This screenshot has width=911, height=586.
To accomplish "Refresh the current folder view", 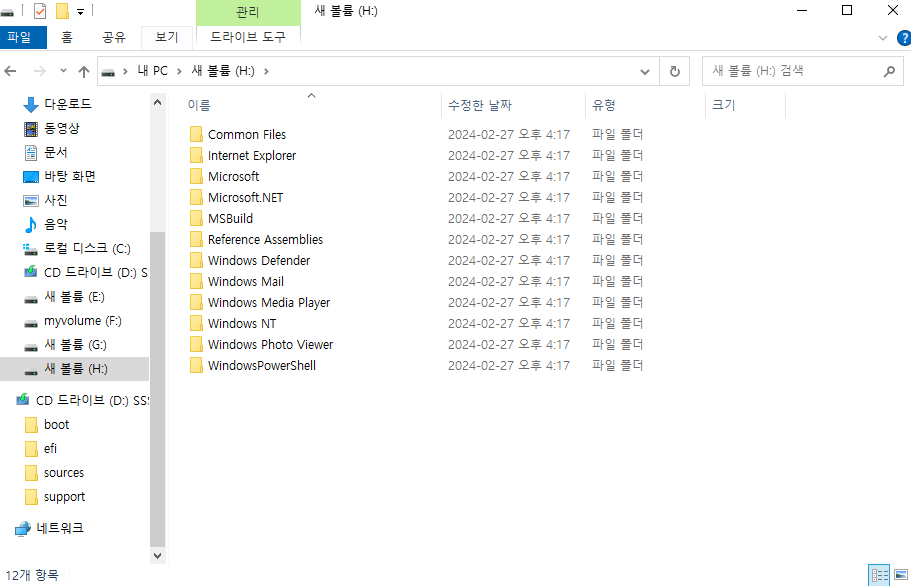I will coord(675,71).
